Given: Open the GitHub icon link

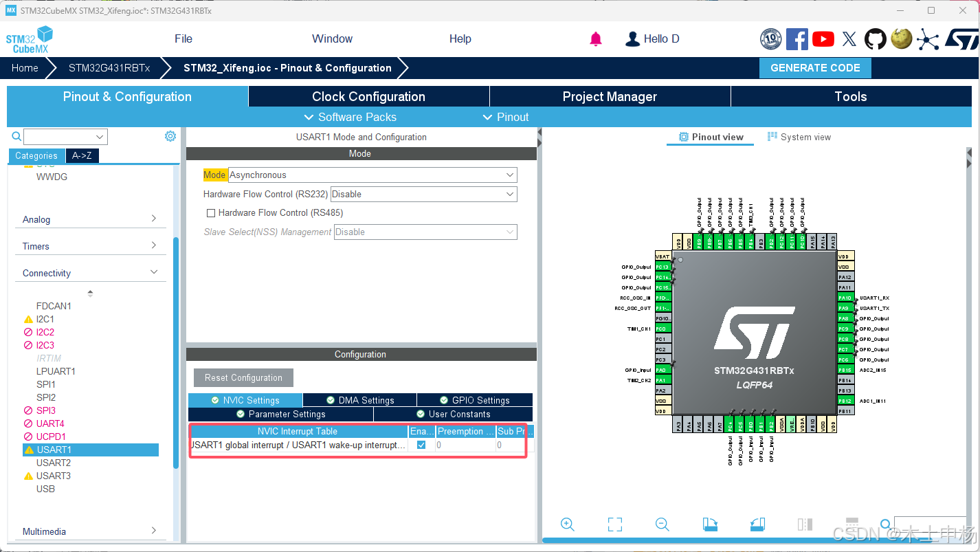Looking at the screenshot, I should tap(876, 39).
